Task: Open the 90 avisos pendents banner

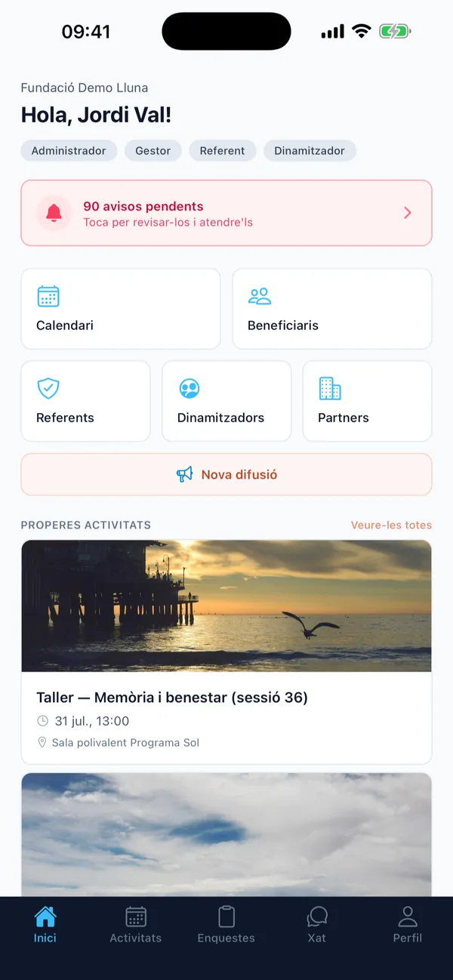Action: point(226,213)
